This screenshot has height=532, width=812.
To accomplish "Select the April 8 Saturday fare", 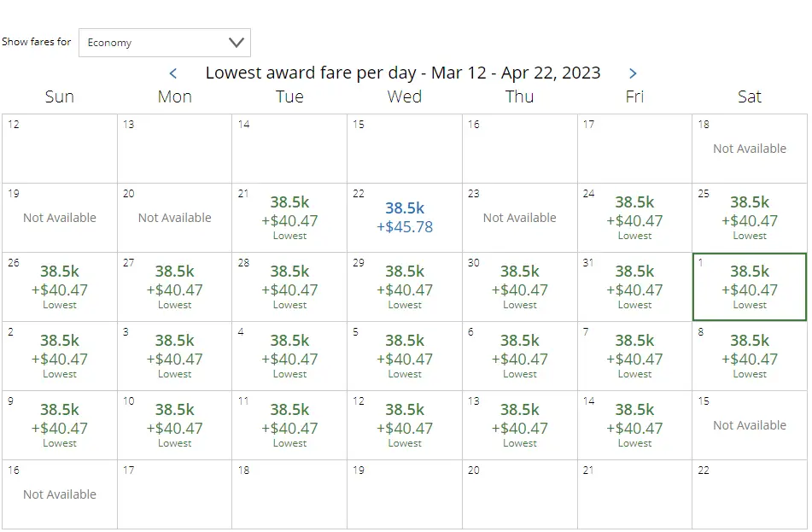I will tap(750, 356).
